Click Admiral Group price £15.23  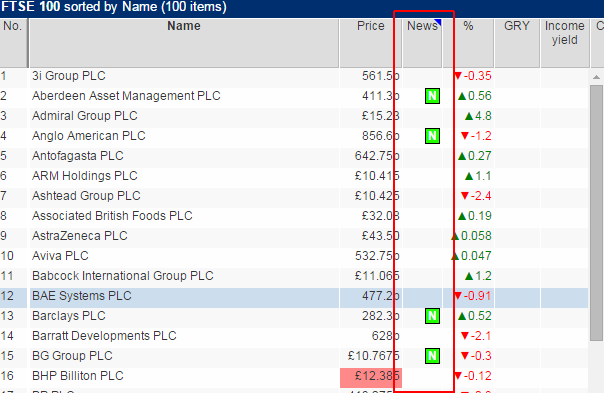coord(381,116)
